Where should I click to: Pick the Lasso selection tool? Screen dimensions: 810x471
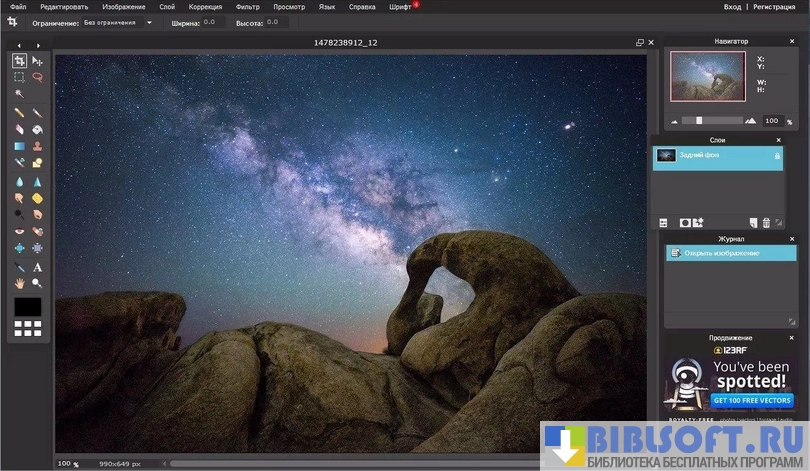point(37,77)
